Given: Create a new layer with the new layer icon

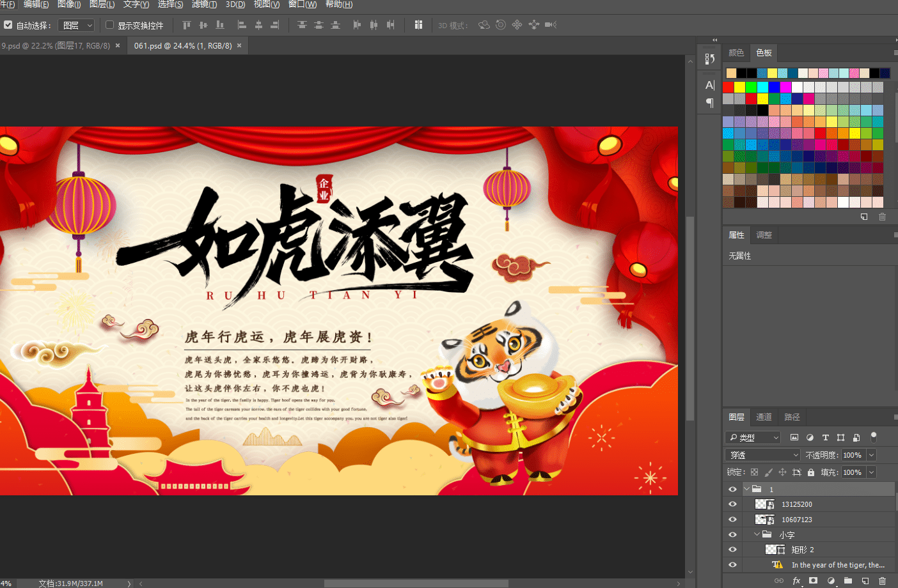Looking at the screenshot, I should (x=865, y=581).
